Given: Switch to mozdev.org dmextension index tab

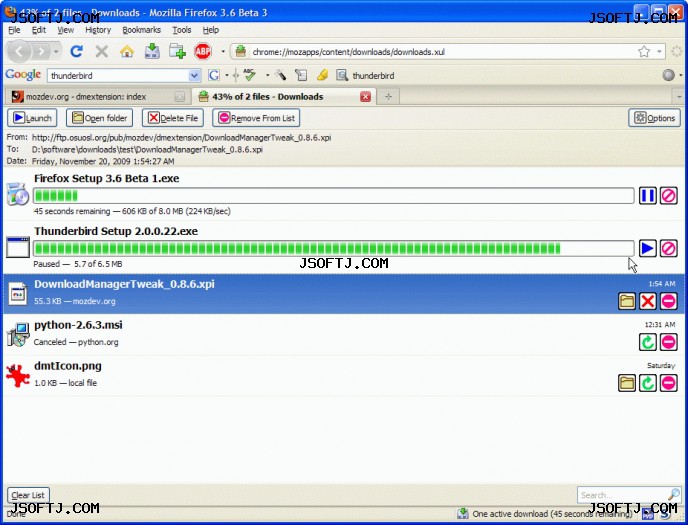Looking at the screenshot, I should [x=97, y=96].
